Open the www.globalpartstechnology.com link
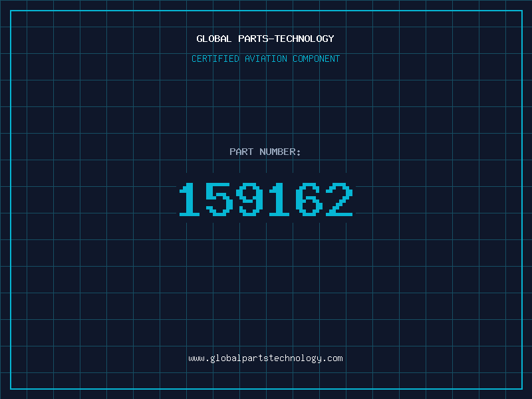 (265, 358)
